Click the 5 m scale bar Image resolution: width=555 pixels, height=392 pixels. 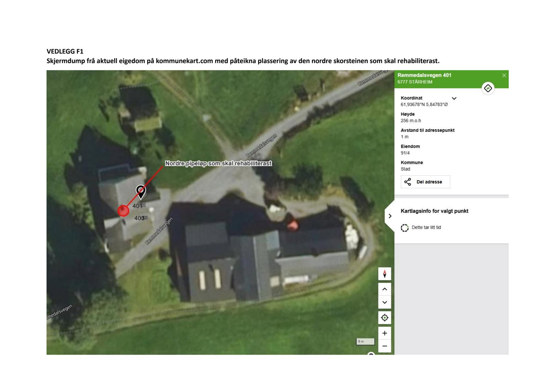coord(365,342)
